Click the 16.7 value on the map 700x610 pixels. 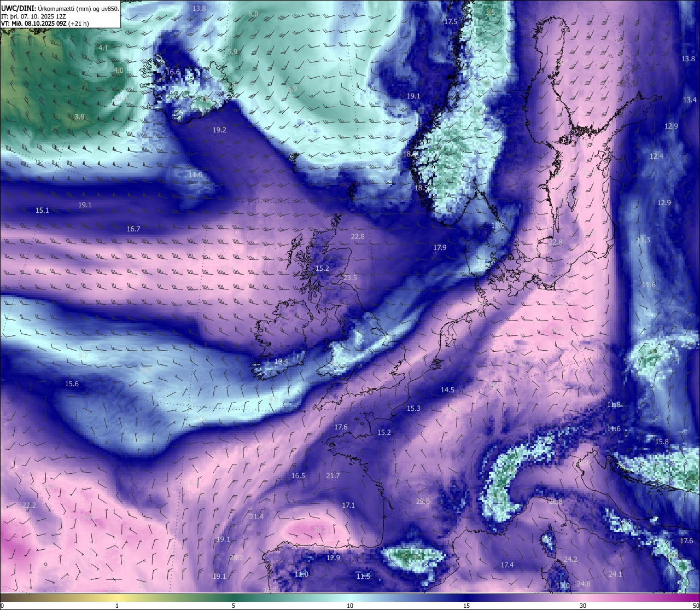click(133, 229)
